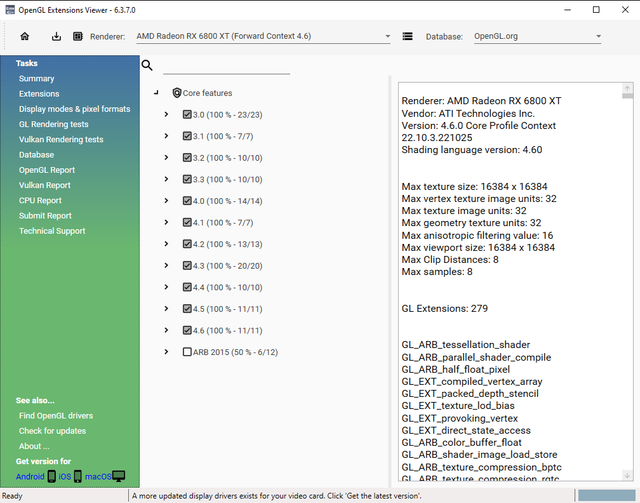Open the CPU Report task

(40, 200)
